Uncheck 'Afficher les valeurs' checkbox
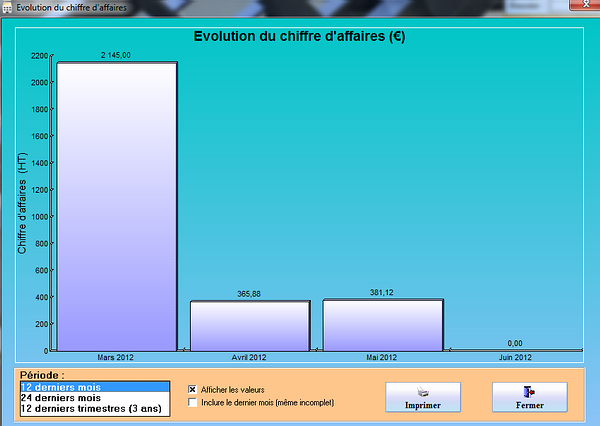Viewport: 600px width, 426px height. tap(192, 390)
